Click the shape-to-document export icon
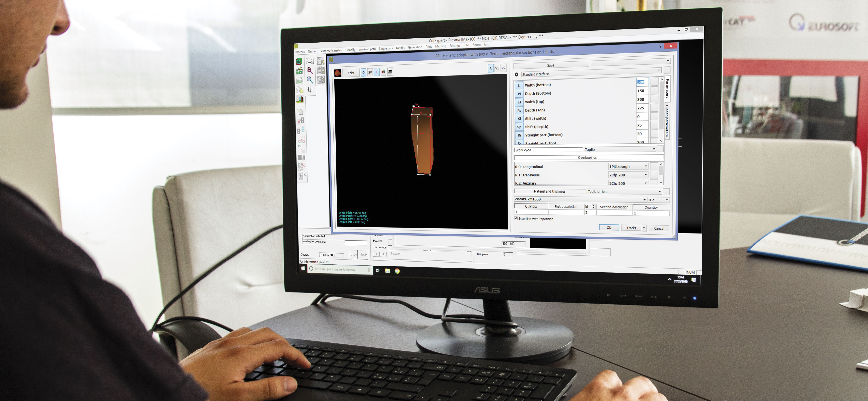This screenshot has width=868, height=401. click(300, 90)
